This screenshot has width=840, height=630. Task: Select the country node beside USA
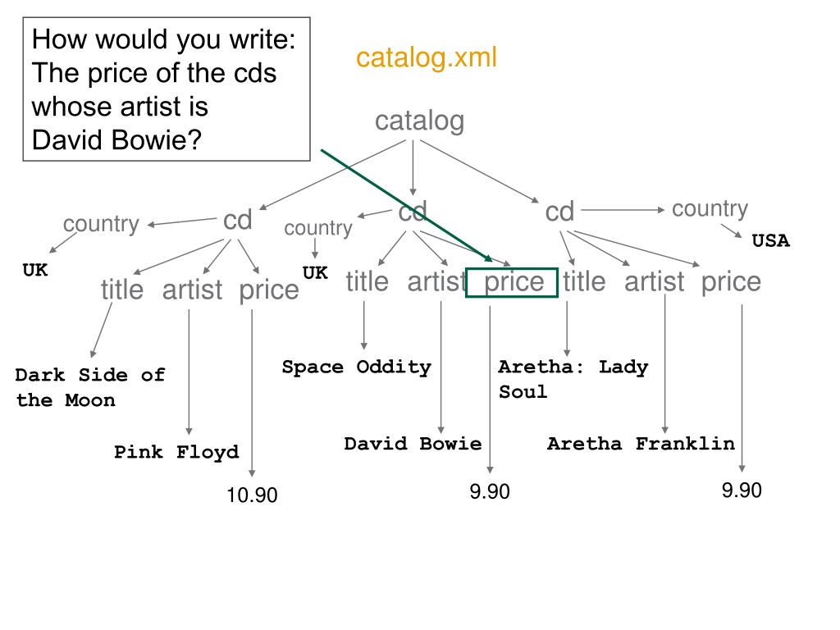[x=710, y=208]
